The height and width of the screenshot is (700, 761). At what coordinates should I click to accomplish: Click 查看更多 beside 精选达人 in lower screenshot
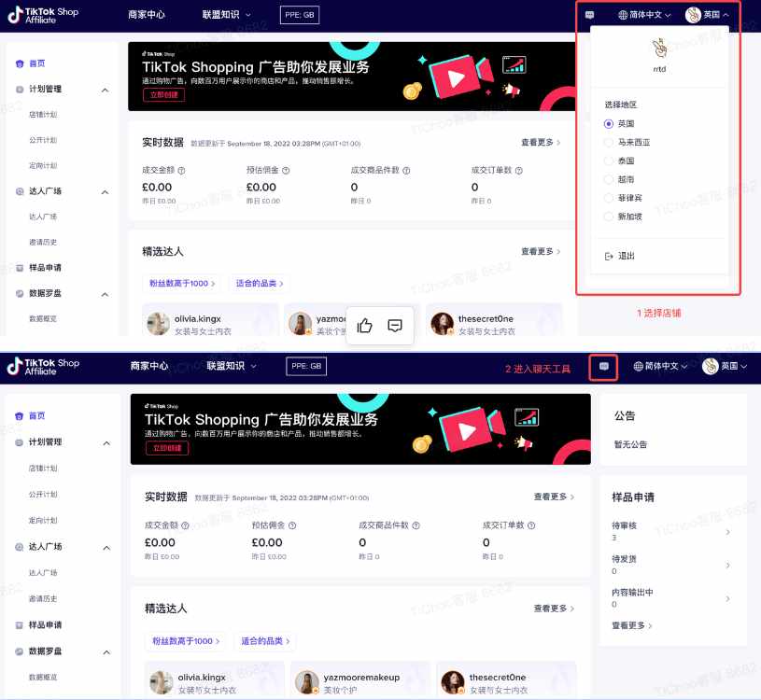[x=554, y=609]
